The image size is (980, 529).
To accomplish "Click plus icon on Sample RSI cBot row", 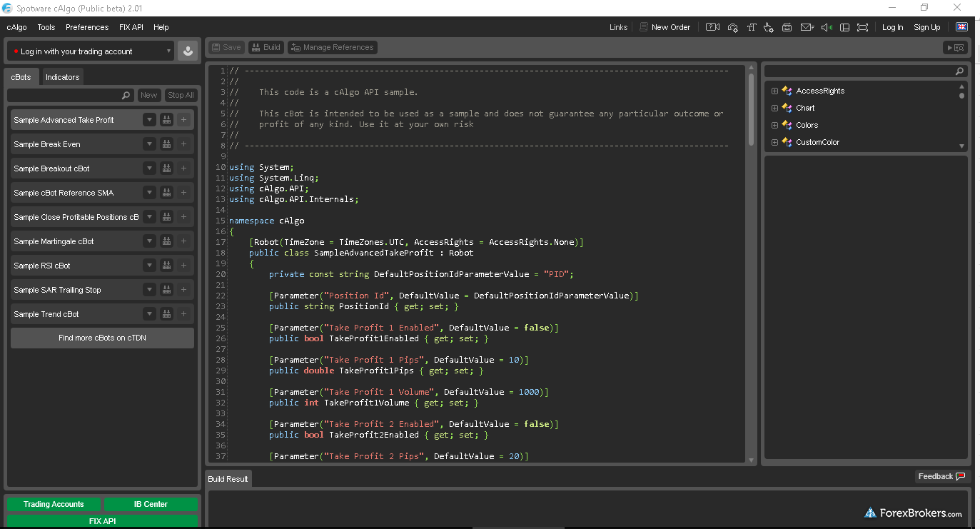I will (183, 266).
